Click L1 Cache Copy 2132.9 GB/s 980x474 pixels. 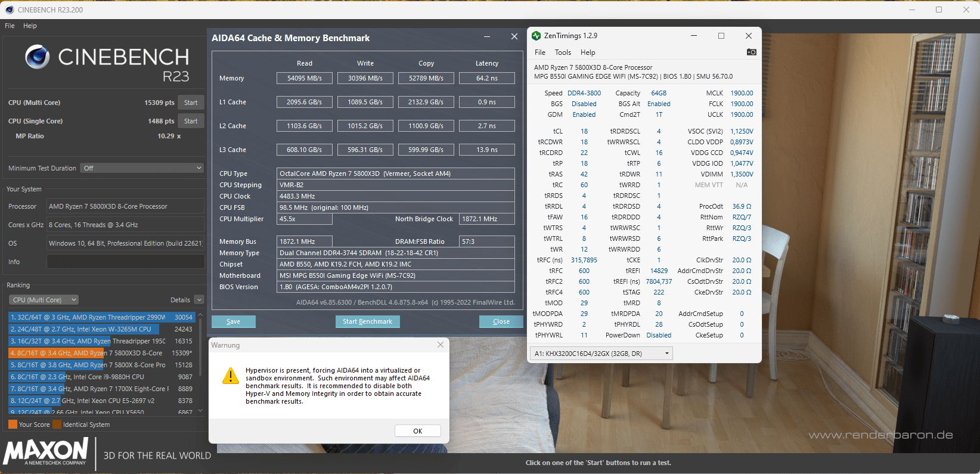click(x=426, y=102)
